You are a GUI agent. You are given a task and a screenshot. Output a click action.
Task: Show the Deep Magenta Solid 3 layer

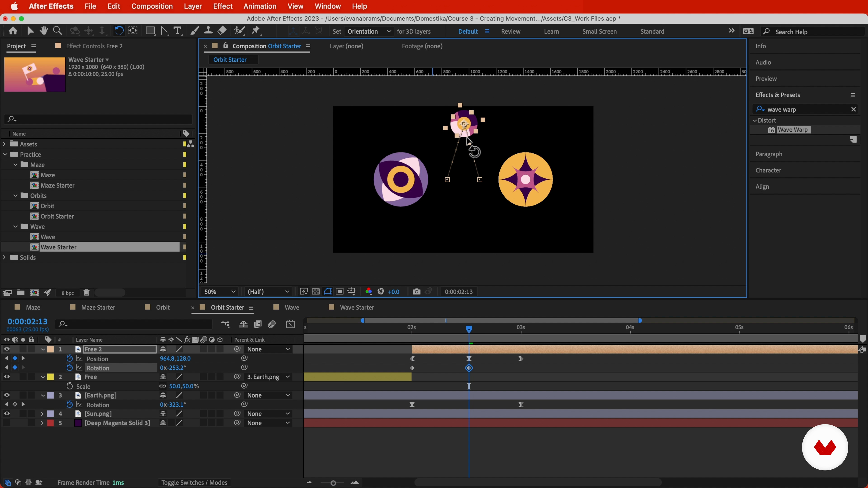click(x=7, y=423)
